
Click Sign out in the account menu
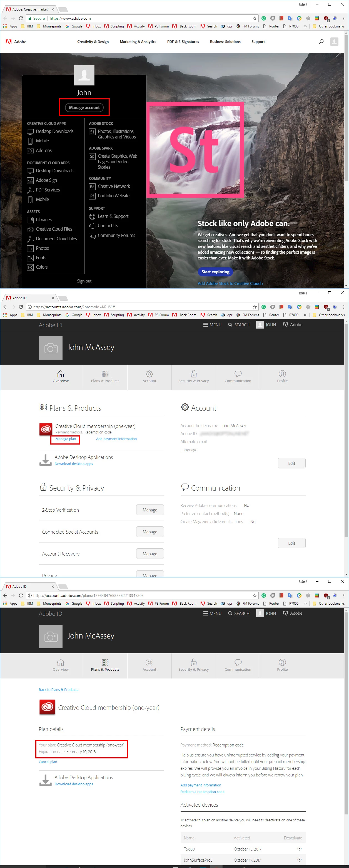[x=84, y=281]
